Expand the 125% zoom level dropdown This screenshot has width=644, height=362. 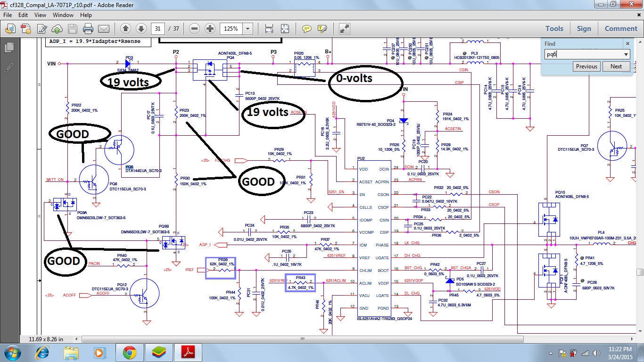click(x=247, y=29)
